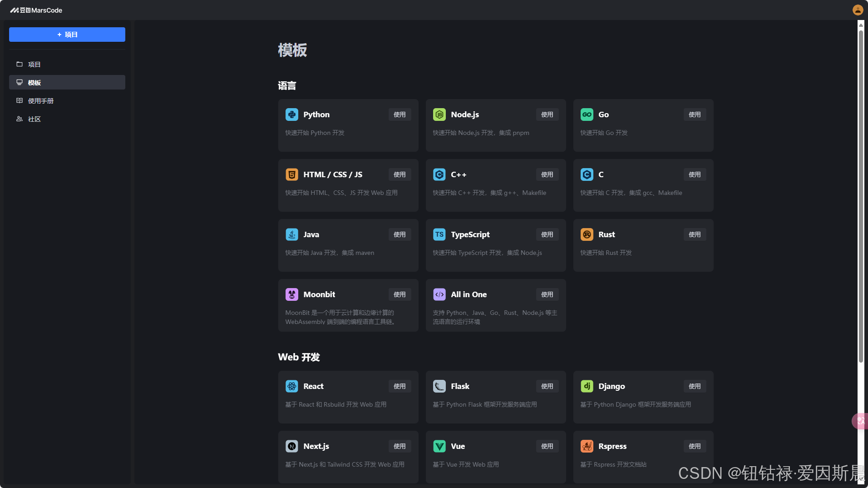
Task: Click the Django template icon
Action: pos(587,386)
